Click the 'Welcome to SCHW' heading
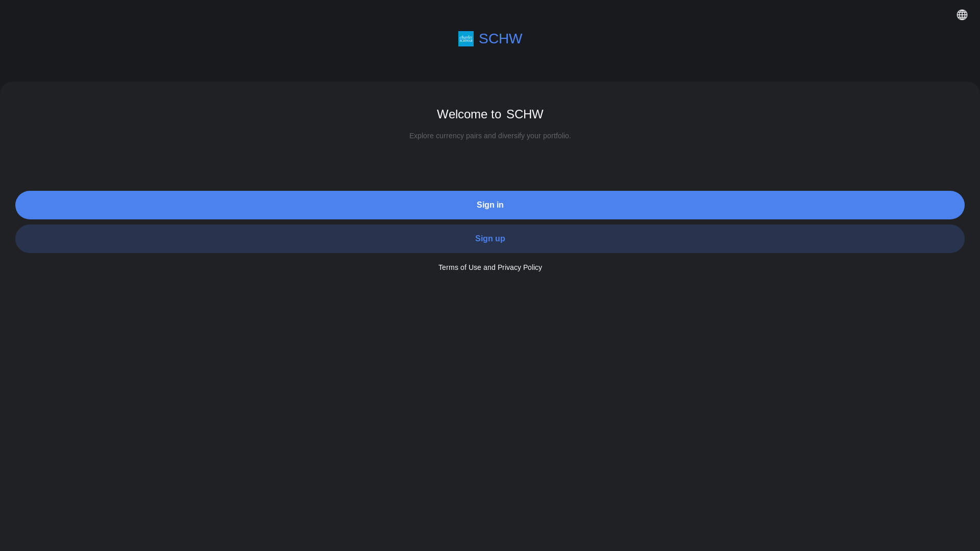 [490, 114]
